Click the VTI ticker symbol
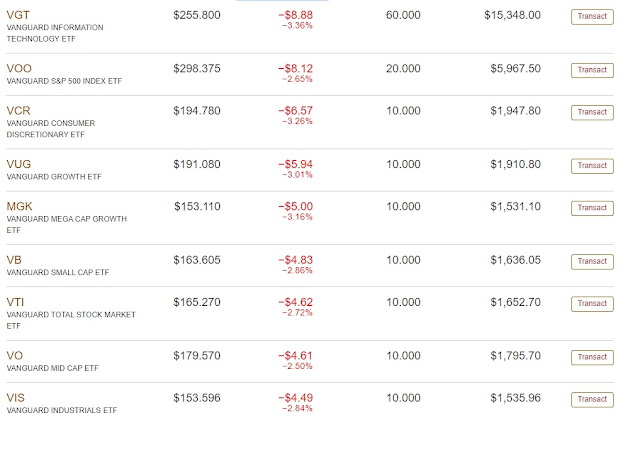This screenshot has width=640, height=454. pyautogui.click(x=15, y=302)
